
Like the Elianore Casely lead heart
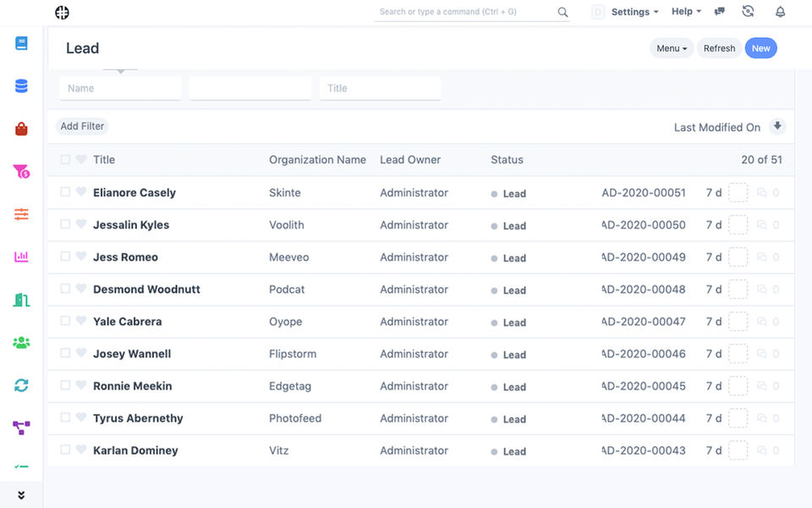[x=81, y=192]
